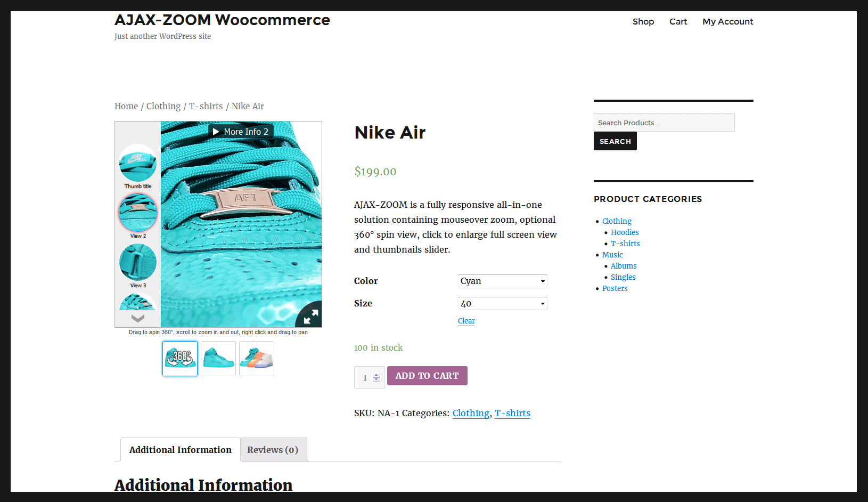The image size is (868, 502).
Task: Switch to the Reviews (0) tab
Action: pos(273,450)
